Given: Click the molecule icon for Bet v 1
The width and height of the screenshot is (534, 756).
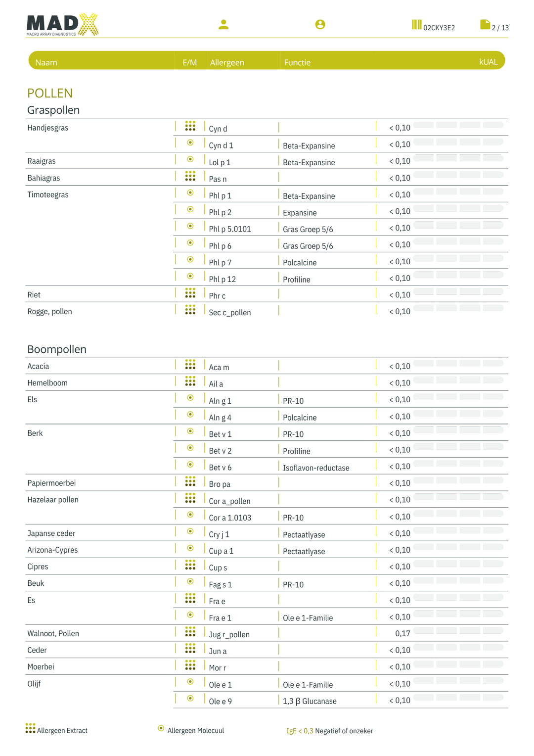Looking at the screenshot, I should 190,431.
